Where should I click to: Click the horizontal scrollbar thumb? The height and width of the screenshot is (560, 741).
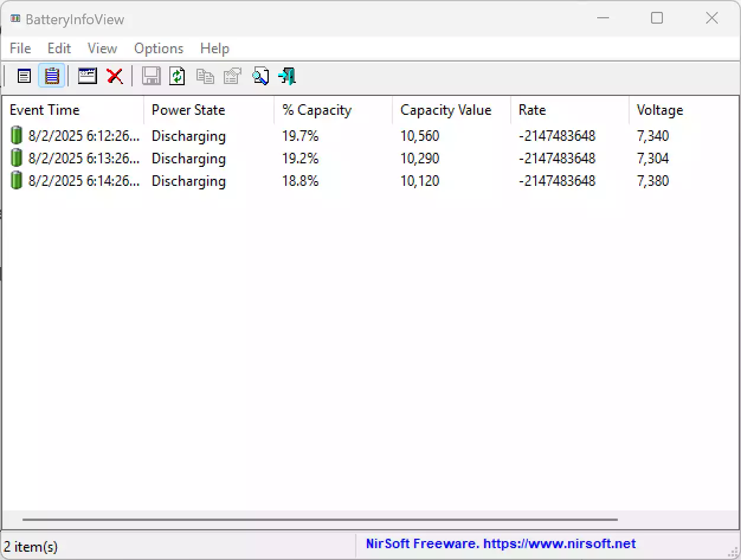click(320, 519)
